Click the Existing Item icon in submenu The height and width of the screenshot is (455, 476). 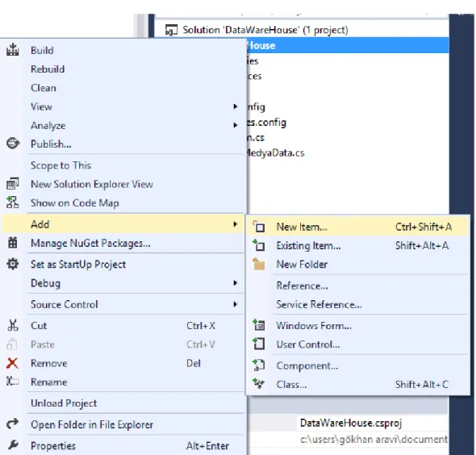259,245
